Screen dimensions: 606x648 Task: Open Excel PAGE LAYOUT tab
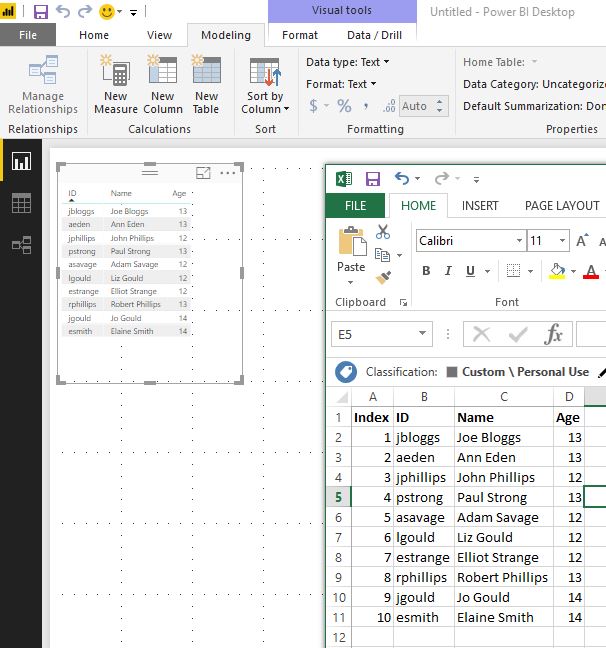pos(561,206)
